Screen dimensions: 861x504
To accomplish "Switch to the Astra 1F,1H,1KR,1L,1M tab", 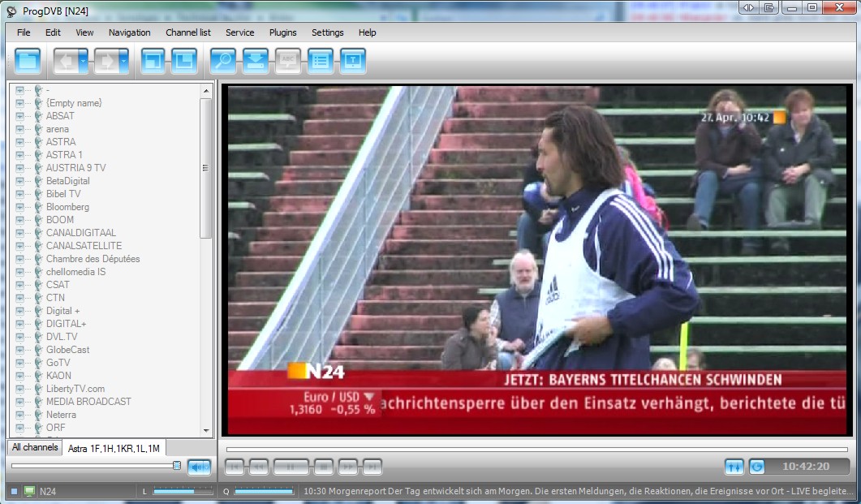I will click(114, 449).
